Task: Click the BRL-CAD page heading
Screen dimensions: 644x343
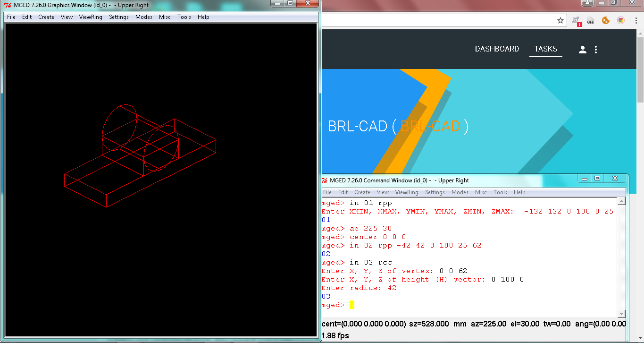Action: 398,126
